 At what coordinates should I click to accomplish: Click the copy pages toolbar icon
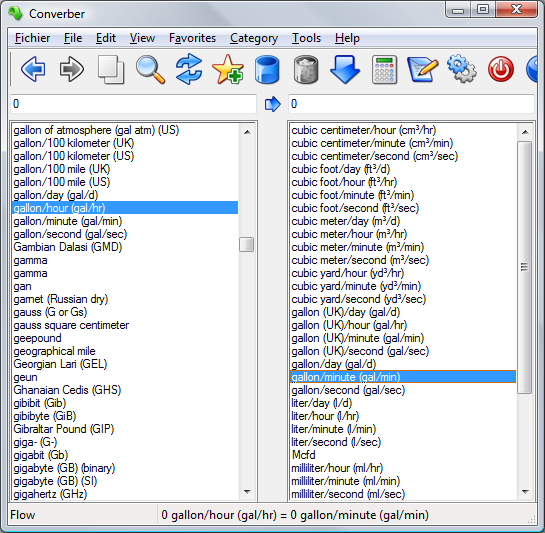111,69
